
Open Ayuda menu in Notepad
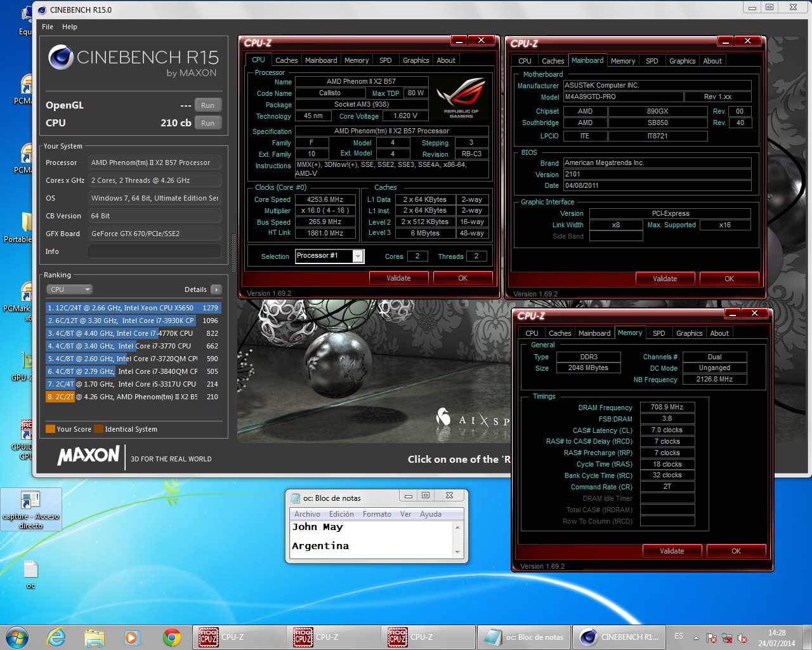(431, 514)
